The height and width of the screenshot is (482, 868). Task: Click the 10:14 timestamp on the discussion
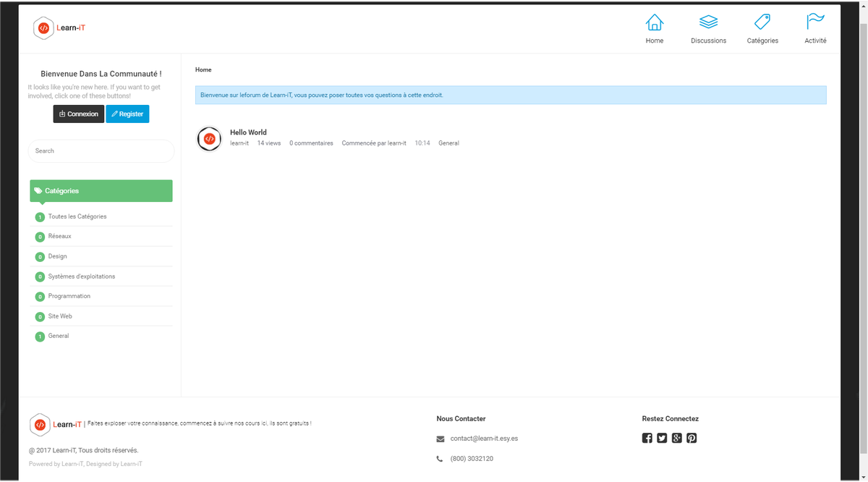(x=422, y=143)
